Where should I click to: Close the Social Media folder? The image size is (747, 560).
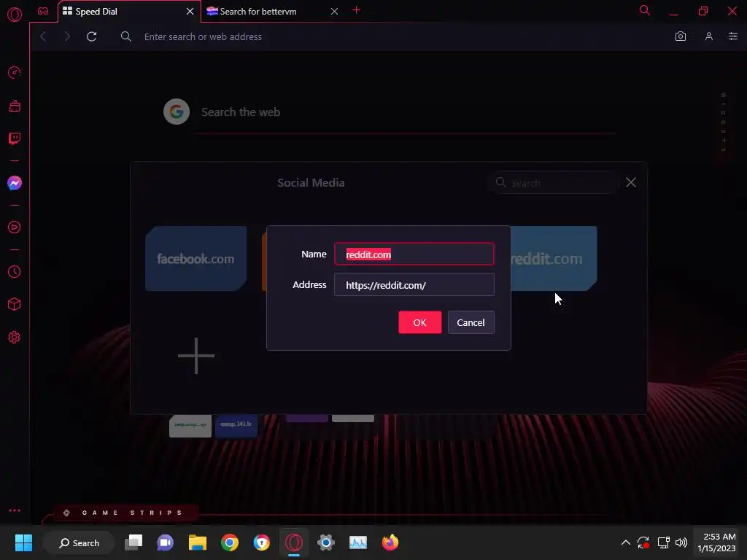[x=631, y=182]
